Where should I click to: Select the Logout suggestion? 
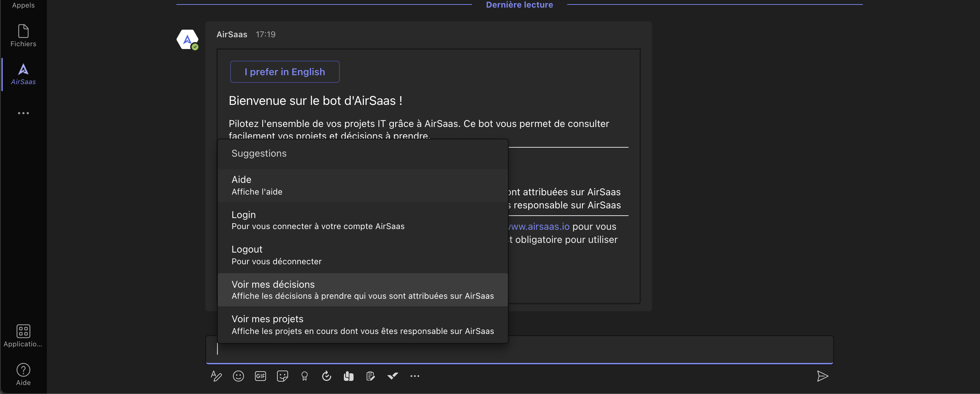[363, 255]
